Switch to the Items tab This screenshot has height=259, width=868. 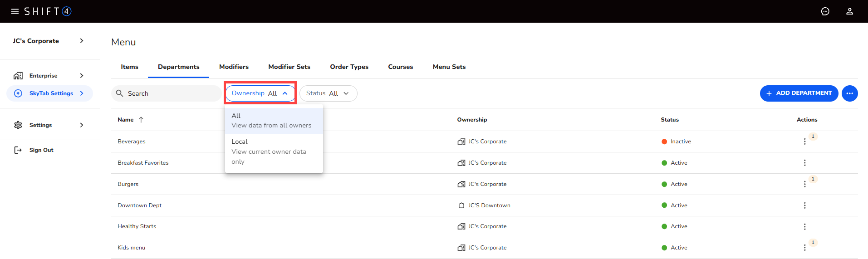click(129, 67)
